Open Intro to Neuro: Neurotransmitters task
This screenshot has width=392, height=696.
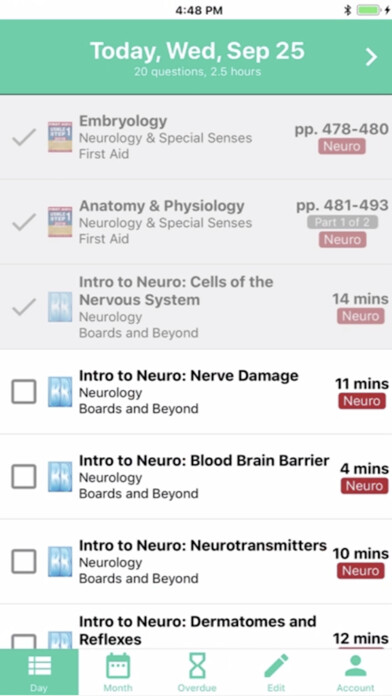pos(196,562)
